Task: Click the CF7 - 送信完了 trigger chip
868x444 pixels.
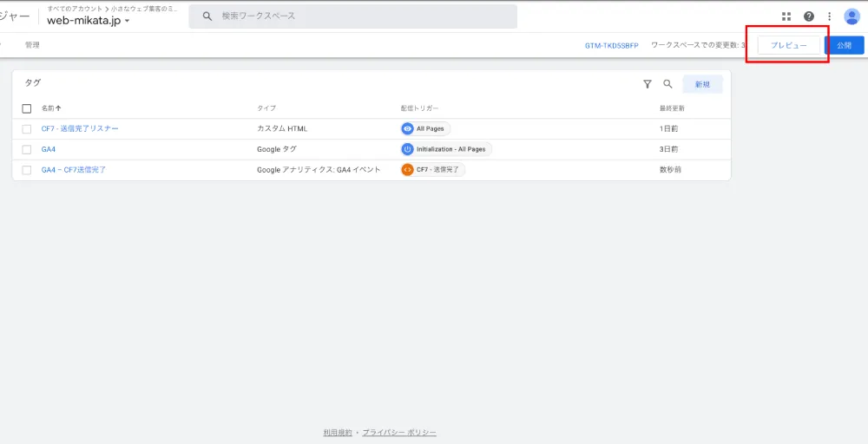Action: [x=433, y=170]
